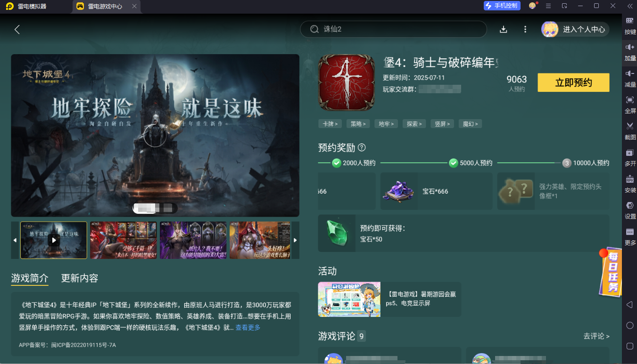This screenshot has height=364, width=637.
Task: Close the 雷电游戏中心 tab
Action: click(x=134, y=6)
